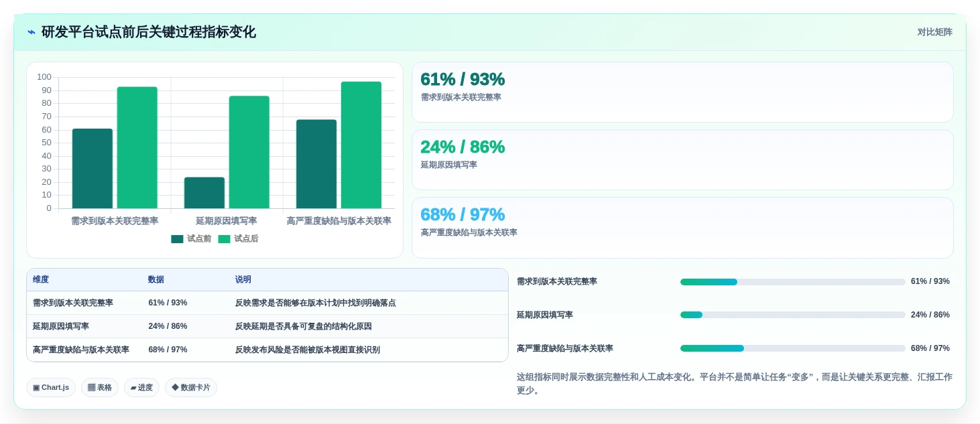Click the dark green legend swatch for 试点前

click(177, 239)
